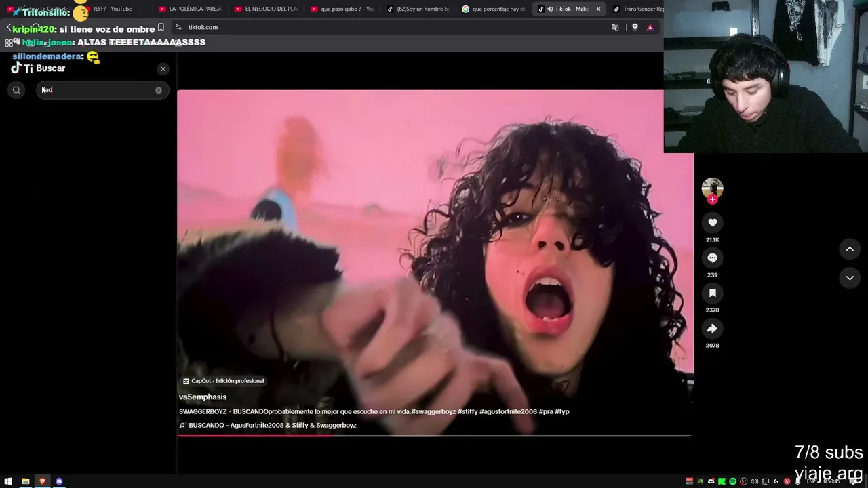
Task: Open the #fyp hashtag
Action: coord(561,411)
